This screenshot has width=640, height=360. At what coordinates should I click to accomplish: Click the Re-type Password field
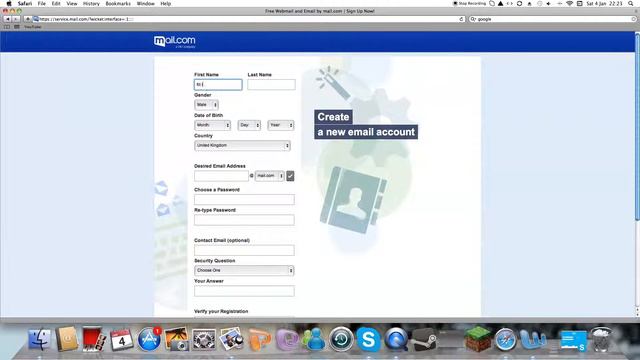point(244,220)
